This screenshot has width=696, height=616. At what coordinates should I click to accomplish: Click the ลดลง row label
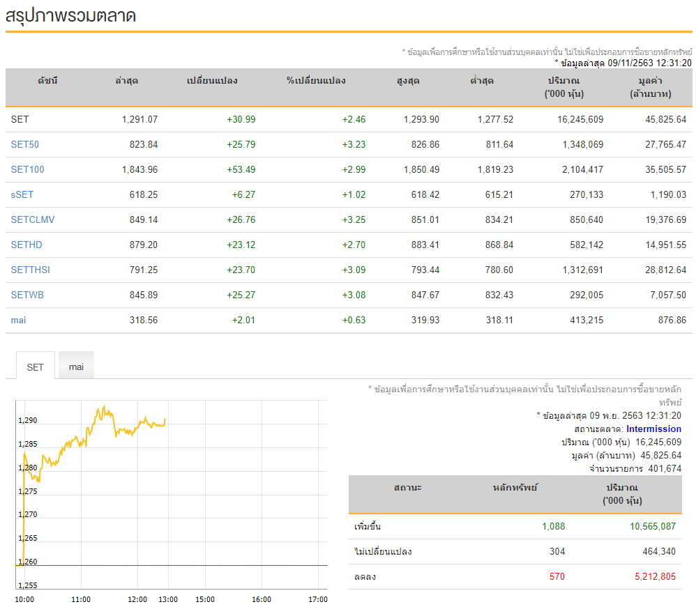point(365,576)
